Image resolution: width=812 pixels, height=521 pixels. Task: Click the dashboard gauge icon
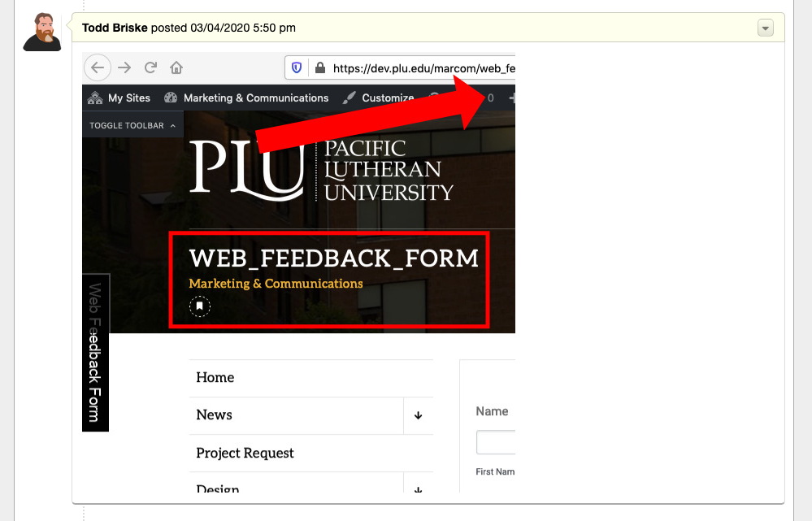coord(171,98)
